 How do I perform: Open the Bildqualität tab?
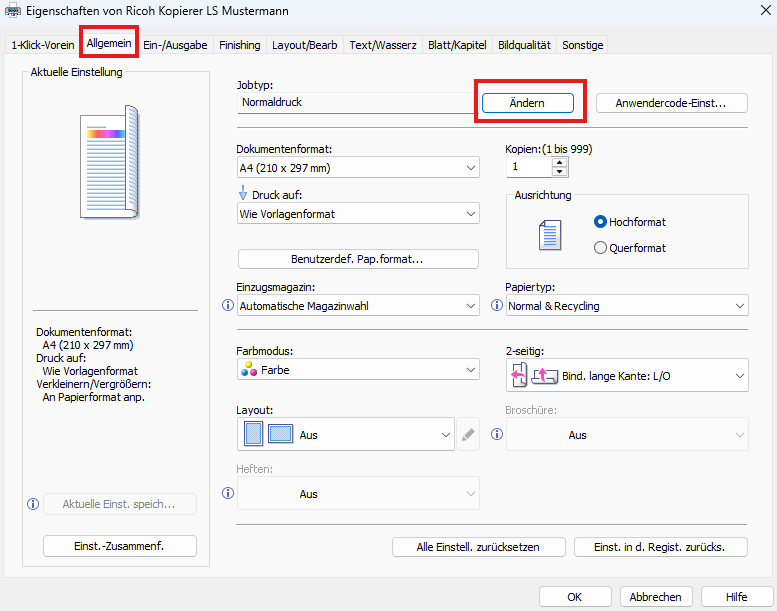[x=524, y=45]
